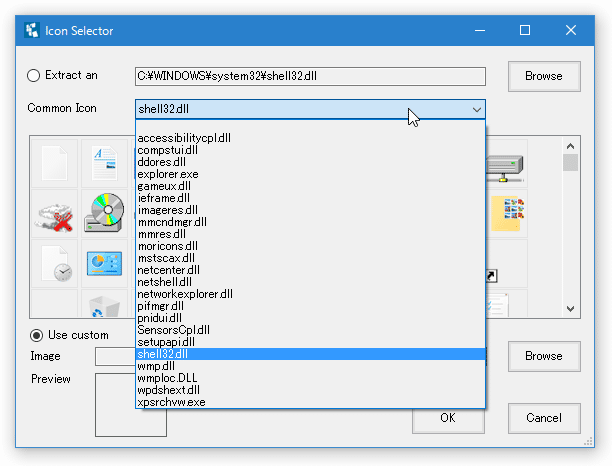
Task: Pick the recycle bin icon
Action: [104, 307]
